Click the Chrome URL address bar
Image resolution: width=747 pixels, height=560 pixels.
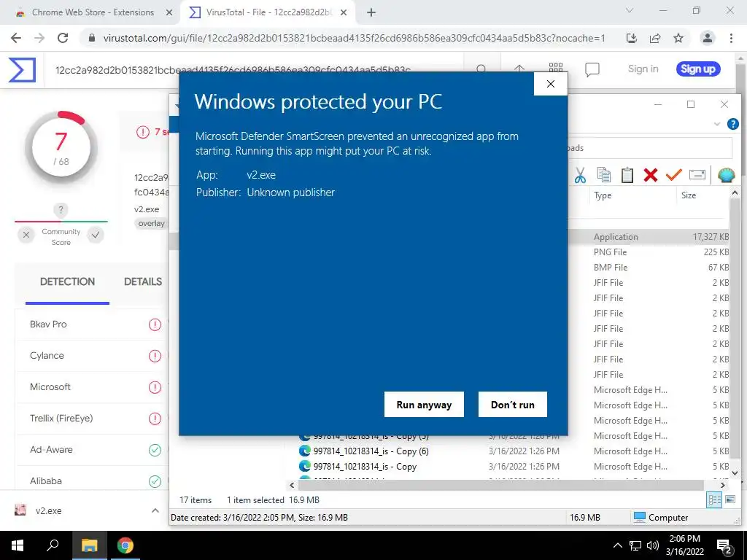(x=354, y=38)
